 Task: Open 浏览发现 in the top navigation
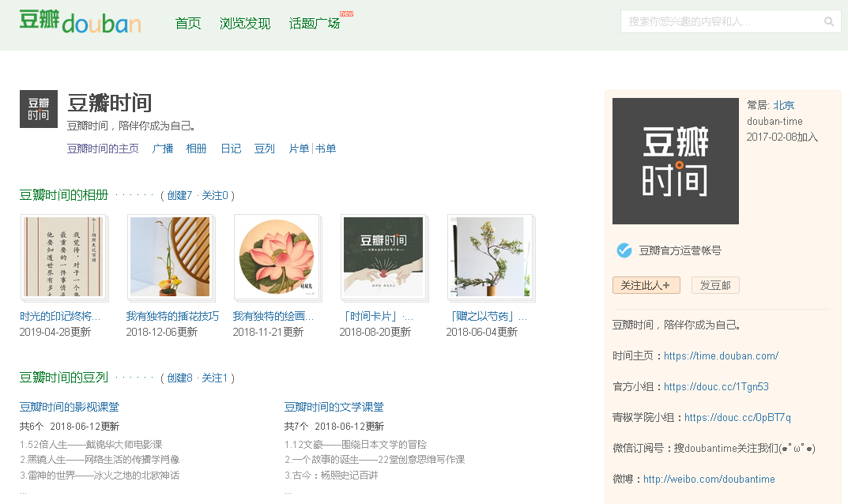(x=245, y=23)
